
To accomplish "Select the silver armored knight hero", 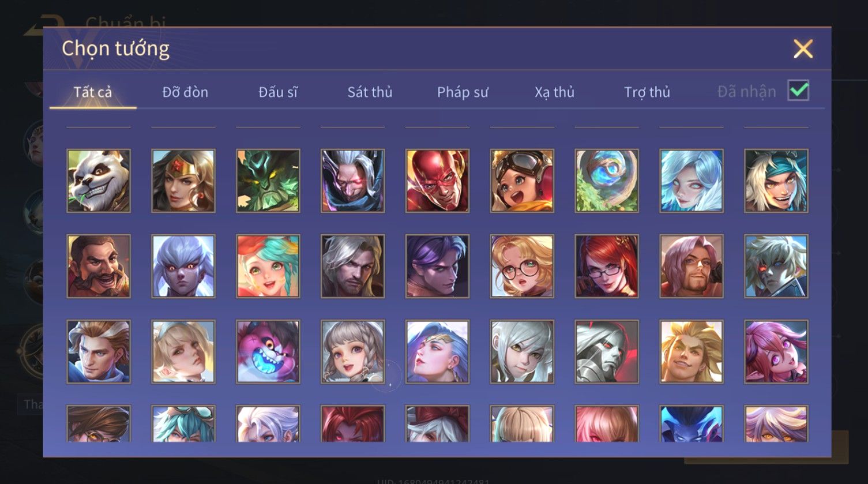I will point(607,351).
